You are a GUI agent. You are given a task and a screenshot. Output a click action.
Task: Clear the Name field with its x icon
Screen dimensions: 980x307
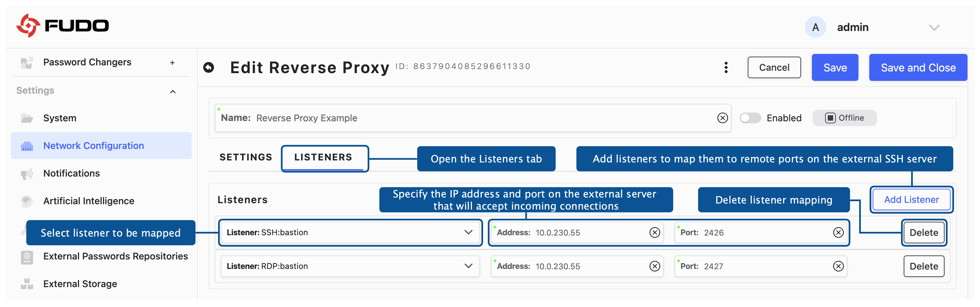click(x=722, y=118)
